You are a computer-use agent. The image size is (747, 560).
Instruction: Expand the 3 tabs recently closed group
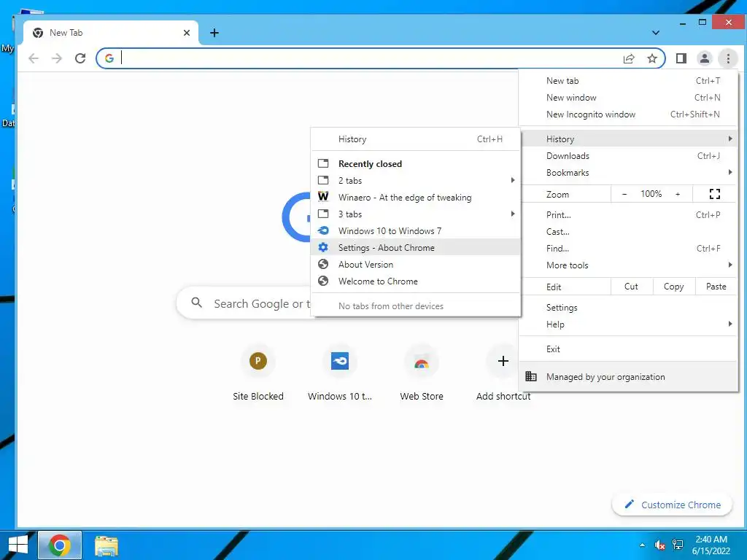415,214
